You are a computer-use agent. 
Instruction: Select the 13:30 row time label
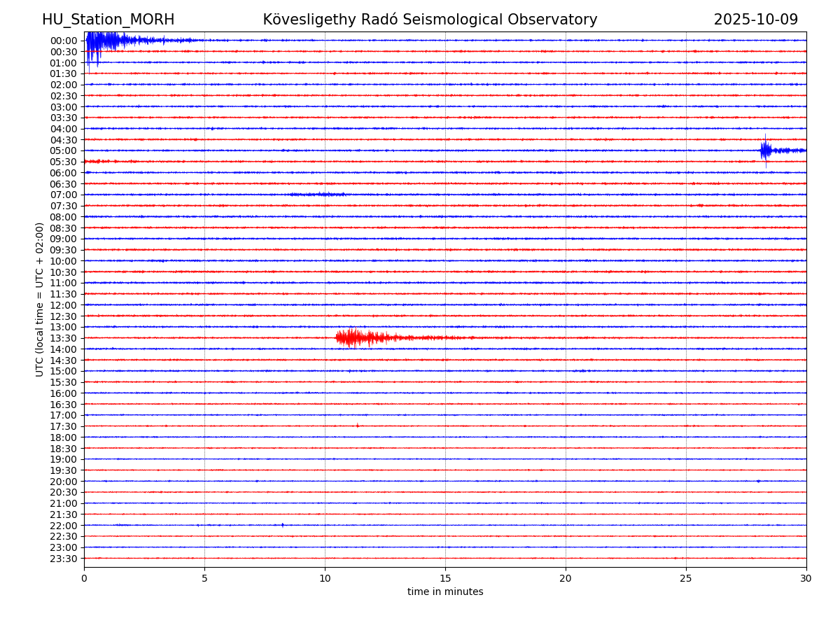(x=64, y=338)
